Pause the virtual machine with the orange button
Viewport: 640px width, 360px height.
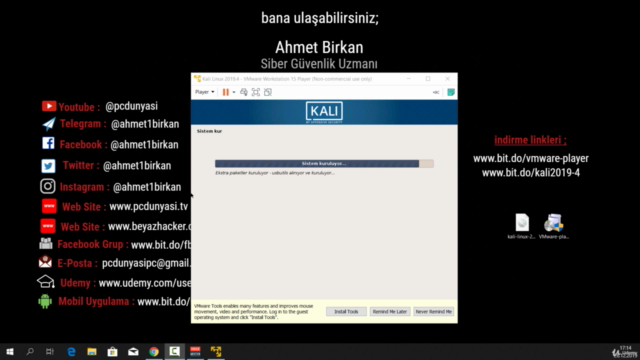coord(225,92)
